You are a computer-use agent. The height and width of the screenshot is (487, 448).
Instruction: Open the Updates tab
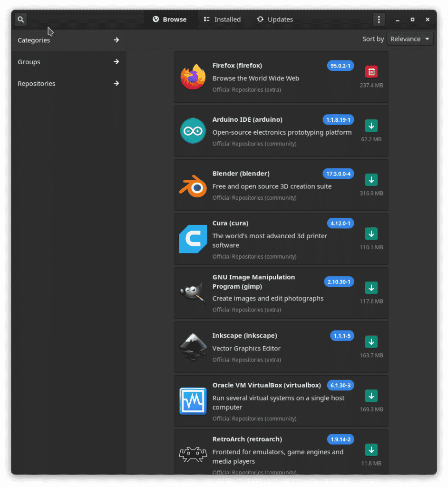[x=275, y=19]
